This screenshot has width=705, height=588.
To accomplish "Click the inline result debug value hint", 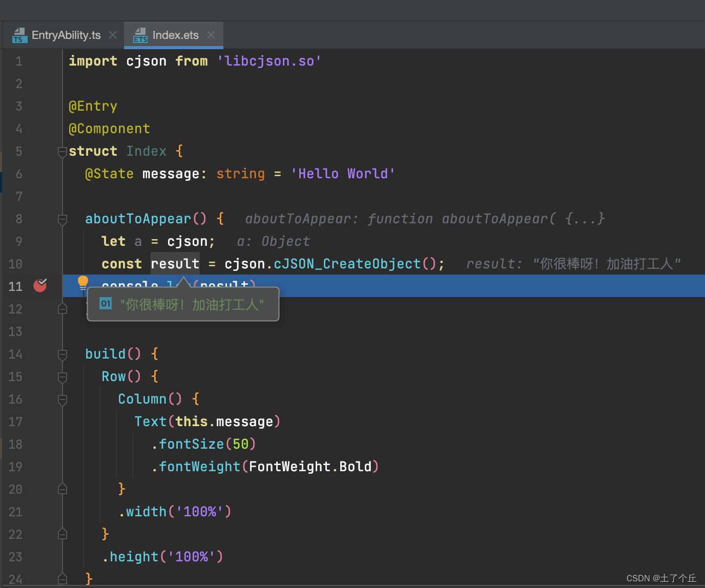I will coord(573,264).
